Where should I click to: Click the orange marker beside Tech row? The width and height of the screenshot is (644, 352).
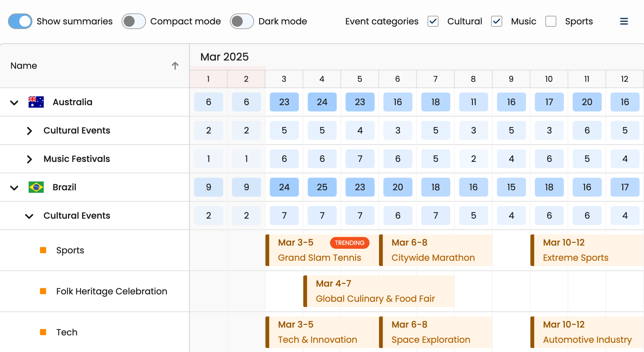[43, 332]
